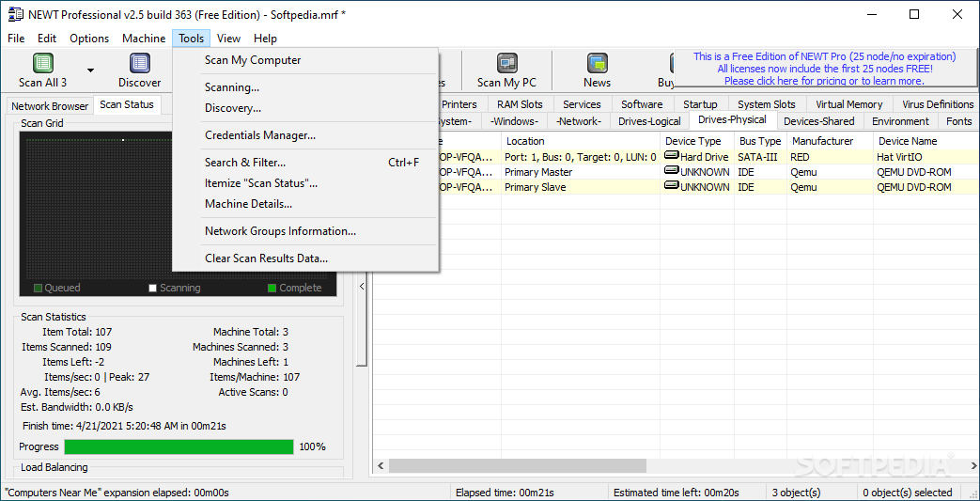Viewport: 980px width, 501px height.
Task: Open the View menu
Action: click(228, 39)
